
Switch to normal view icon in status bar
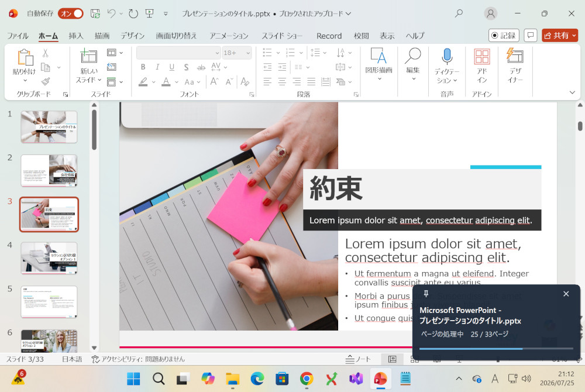point(392,359)
